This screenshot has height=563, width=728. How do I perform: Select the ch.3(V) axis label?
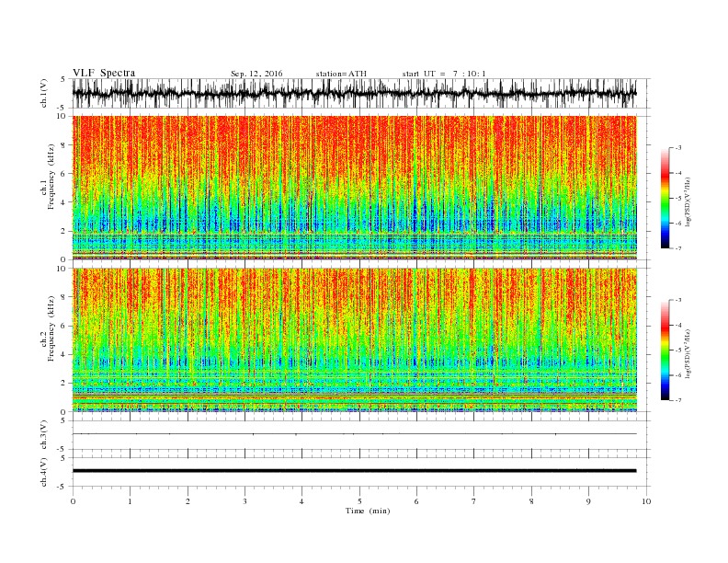coord(44,434)
